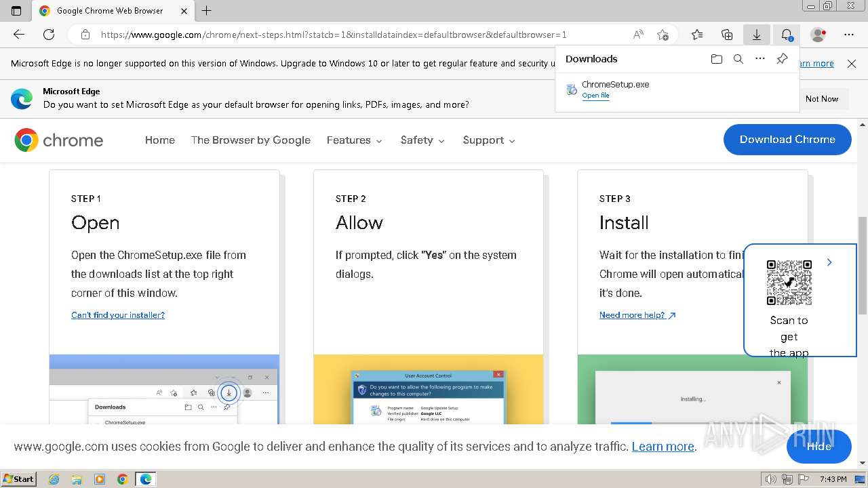868x488 pixels.
Task: Click the Chrome logo on the page
Action: (x=59, y=140)
